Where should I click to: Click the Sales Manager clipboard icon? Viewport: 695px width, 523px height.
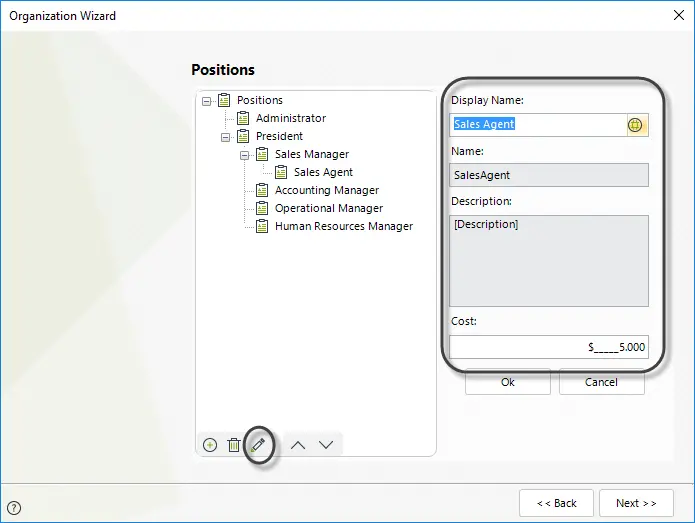click(262, 154)
